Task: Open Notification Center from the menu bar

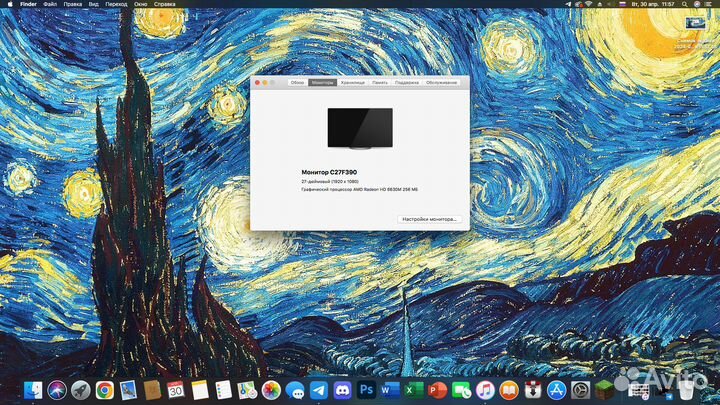Action: (x=709, y=4)
